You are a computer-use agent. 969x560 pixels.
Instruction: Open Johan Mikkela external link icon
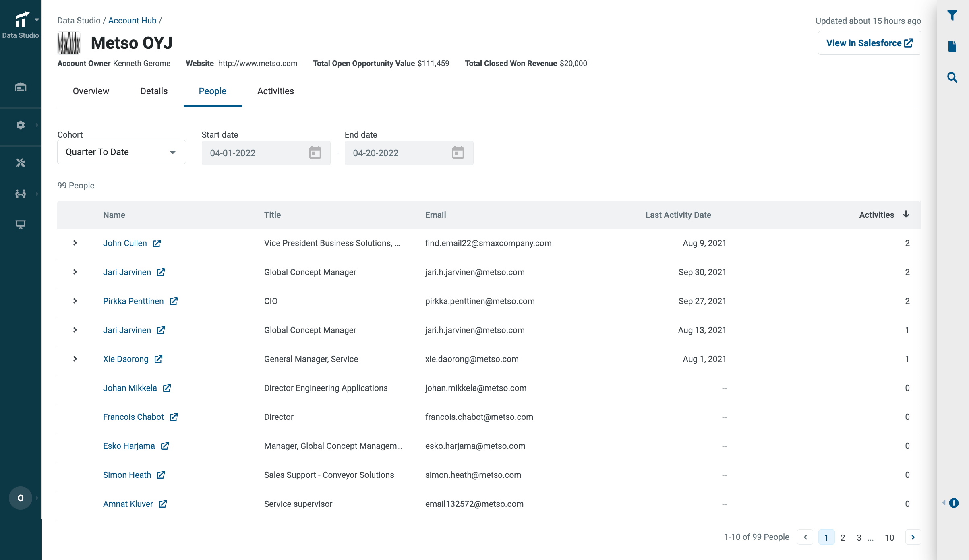tap(167, 388)
